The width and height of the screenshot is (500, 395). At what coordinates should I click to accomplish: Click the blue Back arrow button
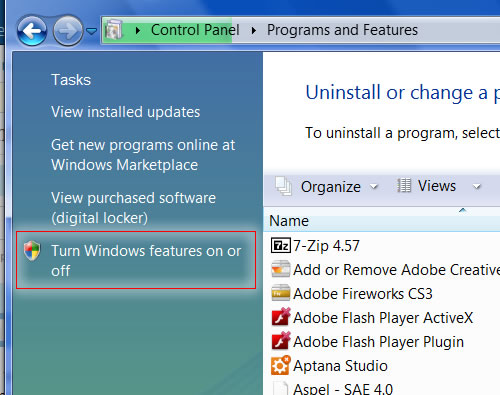point(32,31)
